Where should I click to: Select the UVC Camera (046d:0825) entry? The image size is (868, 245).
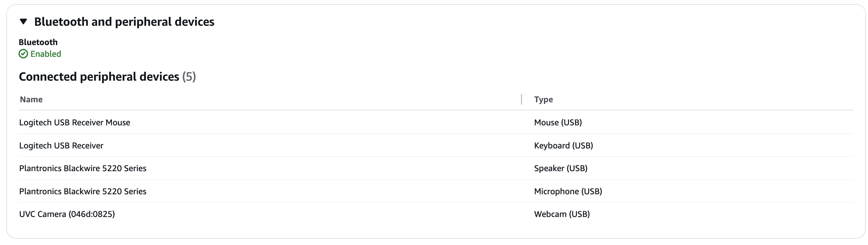click(x=67, y=214)
